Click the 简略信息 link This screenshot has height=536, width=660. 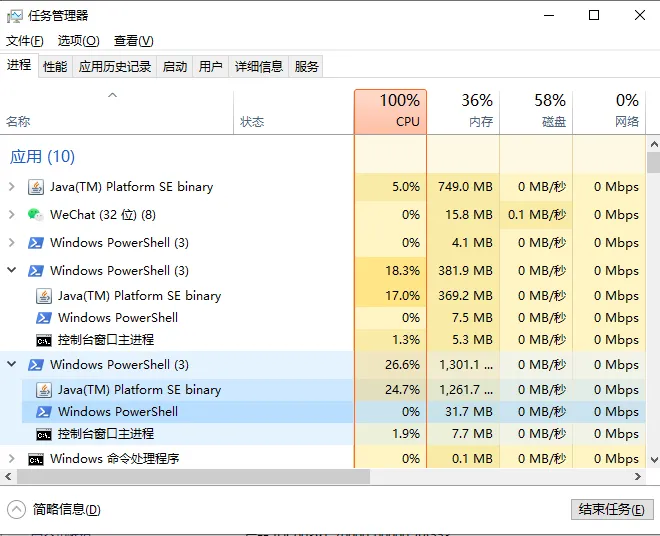pyautogui.click(x=66, y=509)
